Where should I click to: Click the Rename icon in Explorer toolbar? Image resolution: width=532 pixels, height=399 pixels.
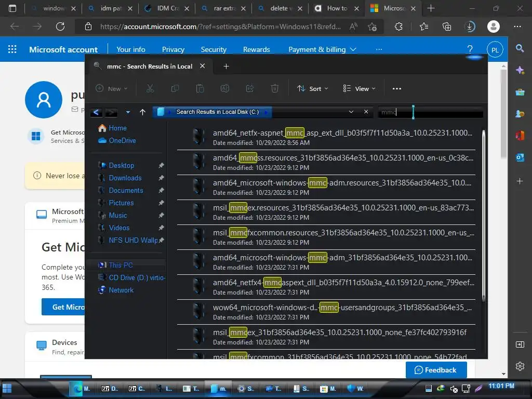[x=224, y=88]
